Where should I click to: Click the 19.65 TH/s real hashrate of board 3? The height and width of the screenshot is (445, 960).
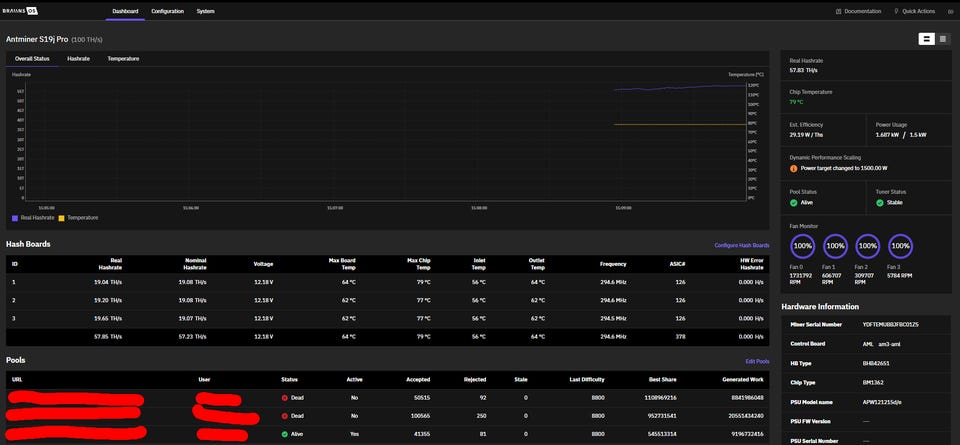108,319
